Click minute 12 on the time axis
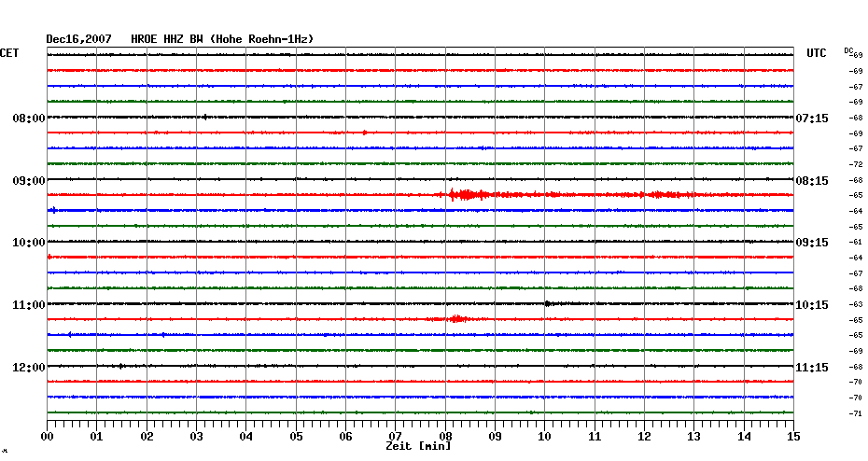 644,437
